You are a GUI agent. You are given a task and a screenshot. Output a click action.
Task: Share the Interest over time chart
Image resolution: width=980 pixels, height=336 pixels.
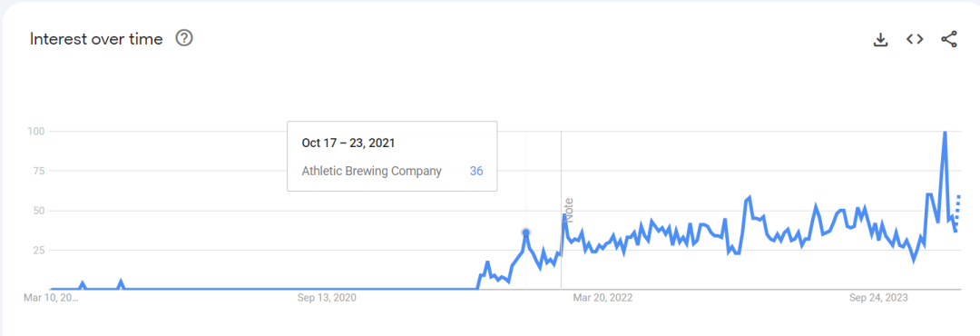[x=949, y=39]
